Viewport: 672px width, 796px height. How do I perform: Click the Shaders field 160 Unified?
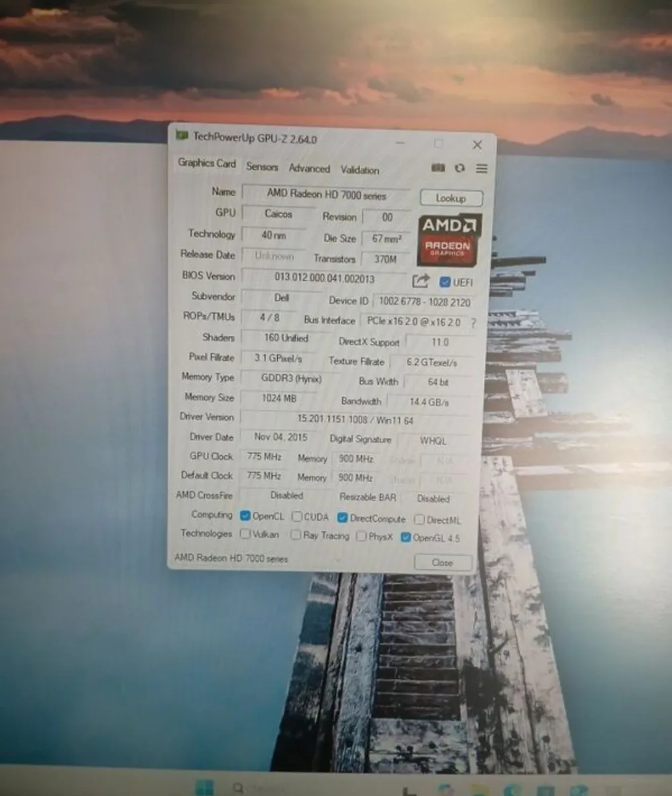286,338
